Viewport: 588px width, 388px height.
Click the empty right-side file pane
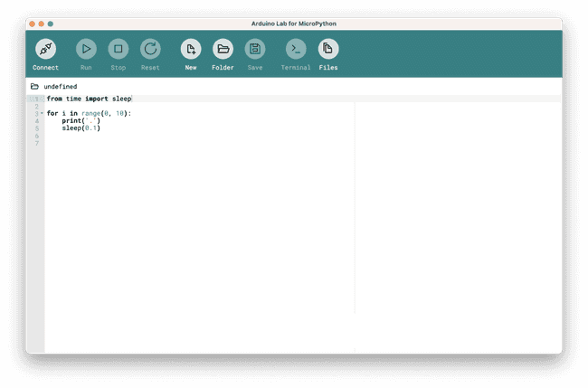click(457, 208)
